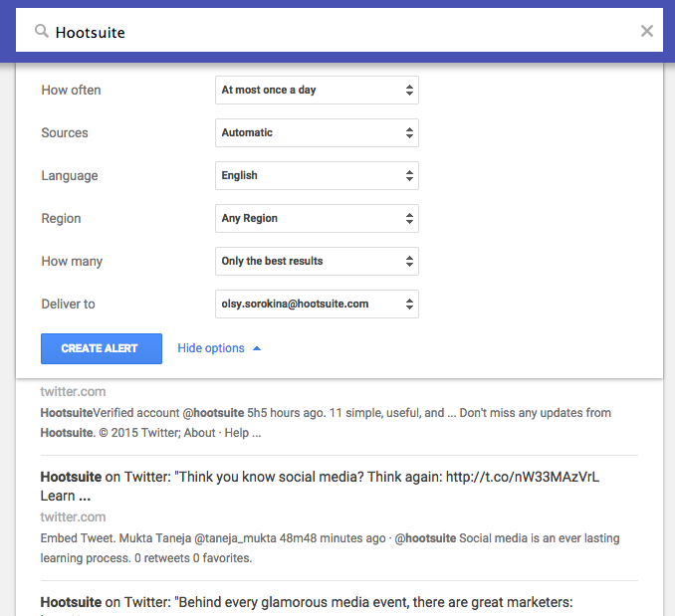The height and width of the screenshot is (616, 675).
Task: Clear the Hootsuite search query
Action: [x=646, y=31]
